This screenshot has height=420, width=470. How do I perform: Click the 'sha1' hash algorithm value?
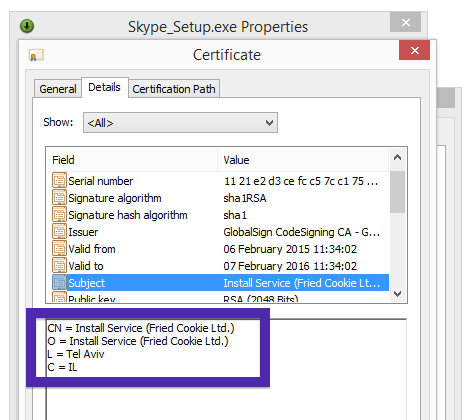(x=235, y=215)
